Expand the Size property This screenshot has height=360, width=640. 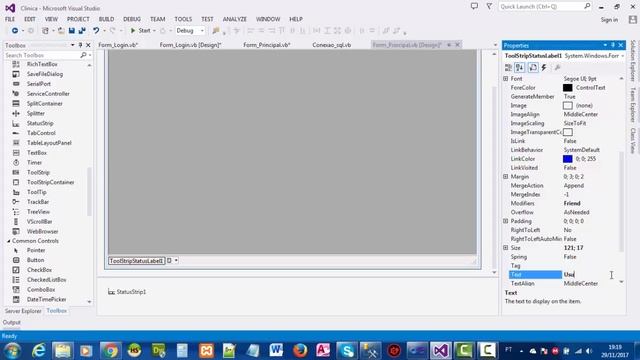505,248
